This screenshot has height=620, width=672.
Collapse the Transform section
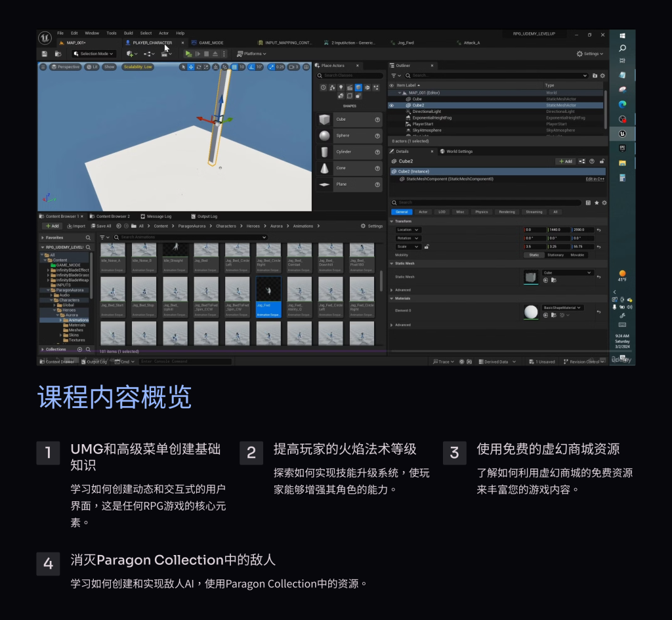pyautogui.click(x=391, y=222)
